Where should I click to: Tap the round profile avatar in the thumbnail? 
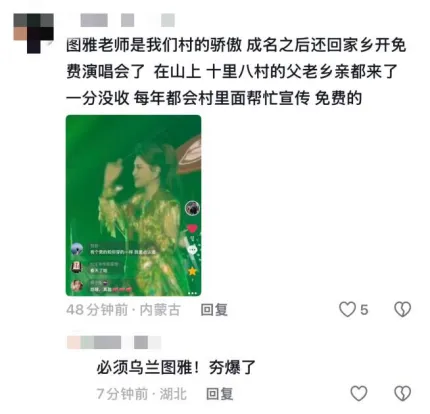192,209
